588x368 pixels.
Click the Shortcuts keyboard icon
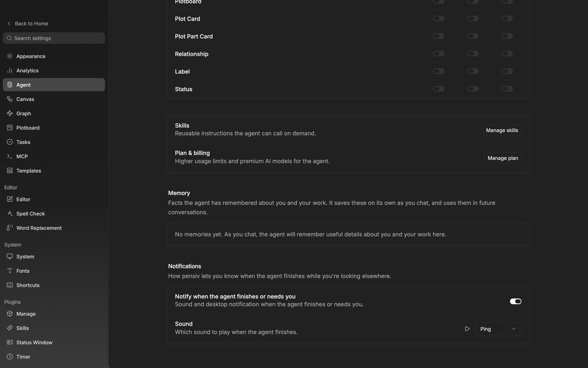(10, 285)
